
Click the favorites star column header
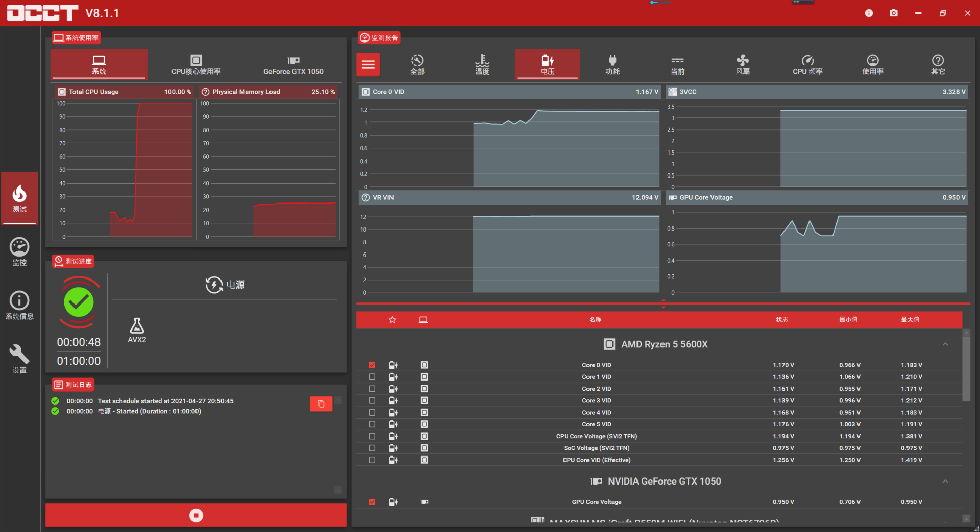pyautogui.click(x=392, y=320)
